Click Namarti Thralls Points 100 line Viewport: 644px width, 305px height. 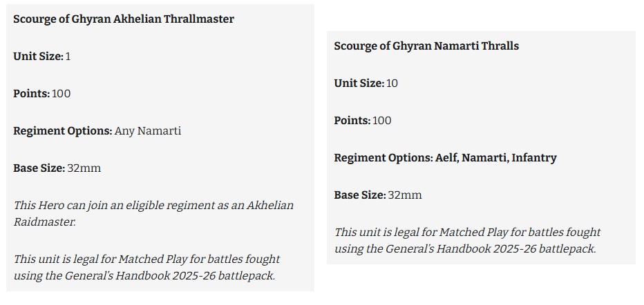[x=363, y=121]
